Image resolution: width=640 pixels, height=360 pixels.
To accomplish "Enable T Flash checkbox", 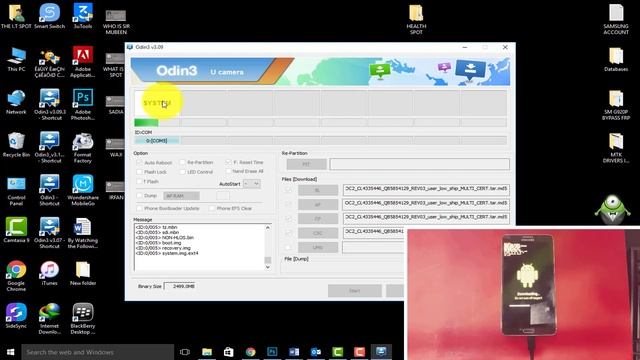I will (139, 181).
